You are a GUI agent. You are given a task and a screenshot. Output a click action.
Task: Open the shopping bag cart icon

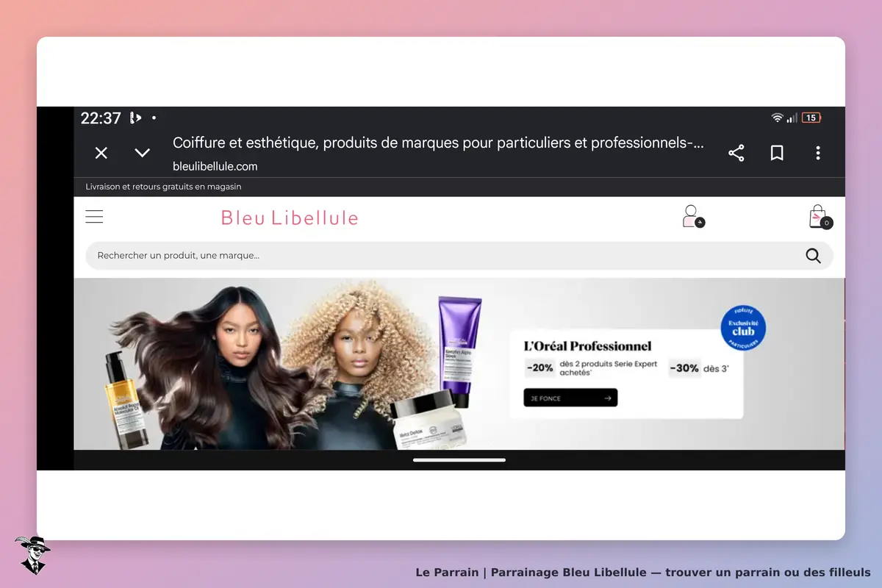820,218
